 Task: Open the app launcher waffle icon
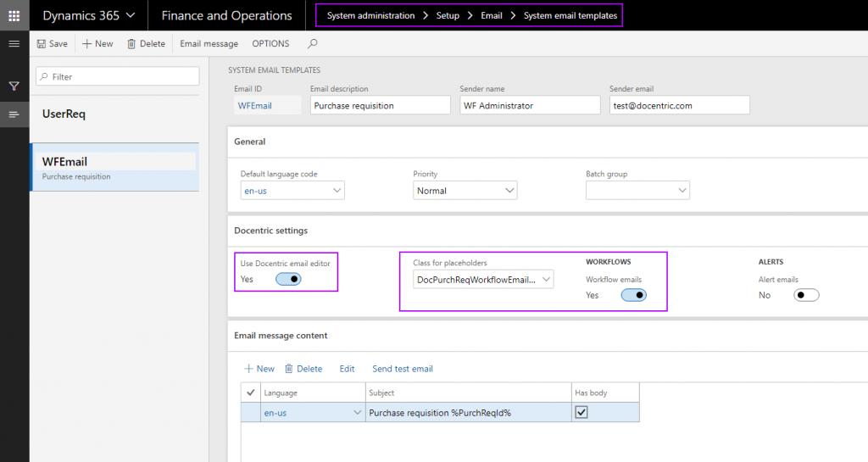pyautogui.click(x=14, y=15)
